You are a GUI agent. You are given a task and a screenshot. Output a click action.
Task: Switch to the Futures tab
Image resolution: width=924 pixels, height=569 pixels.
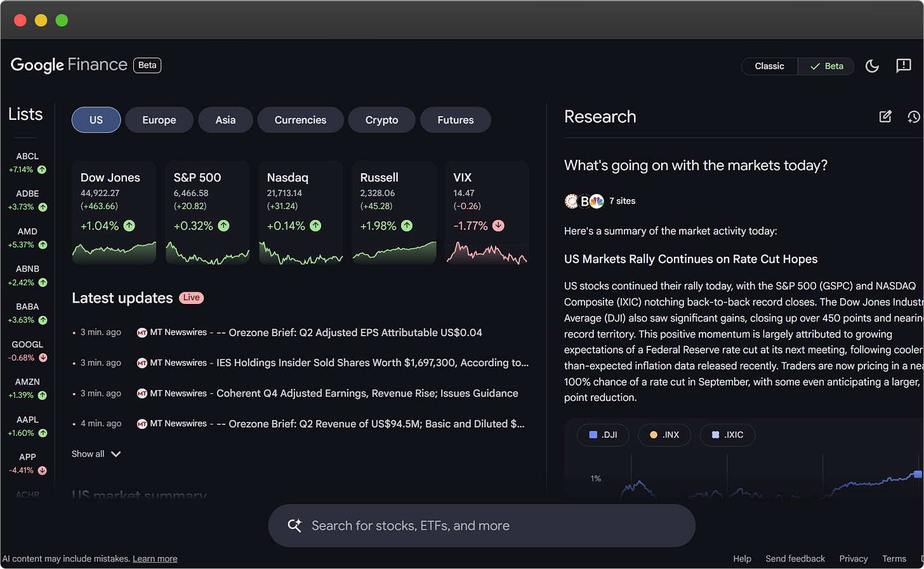456,120
